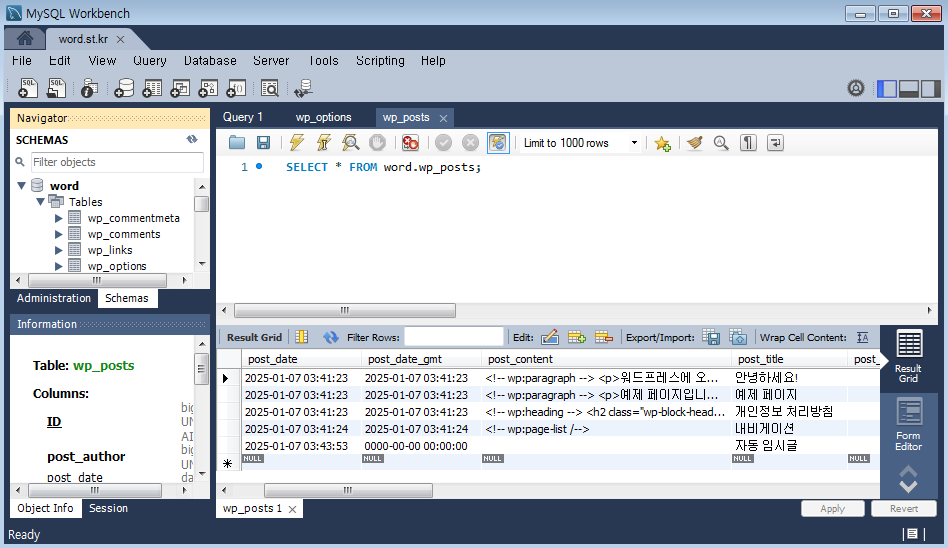The image size is (948, 548).
Task: Run EXPLAIN on current statement
Action: pos(350,143)
